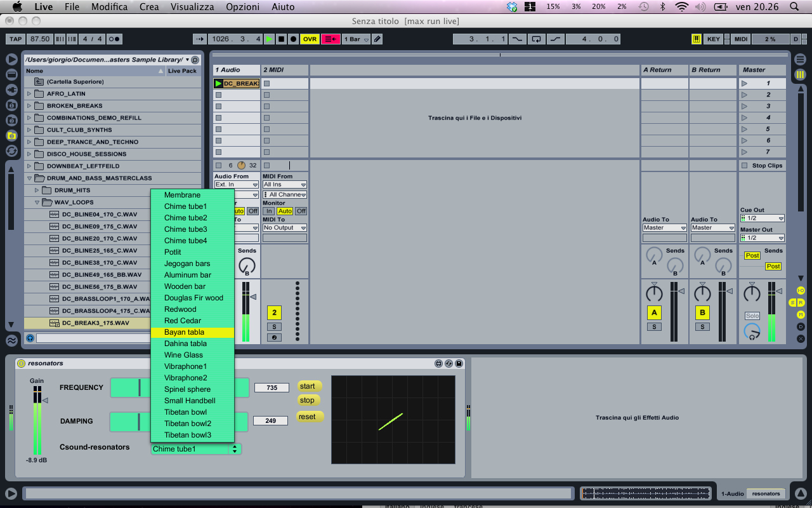Toggle the Follow playback arrow button
This screenshot has width=812, height=508.
coord(200,39)
